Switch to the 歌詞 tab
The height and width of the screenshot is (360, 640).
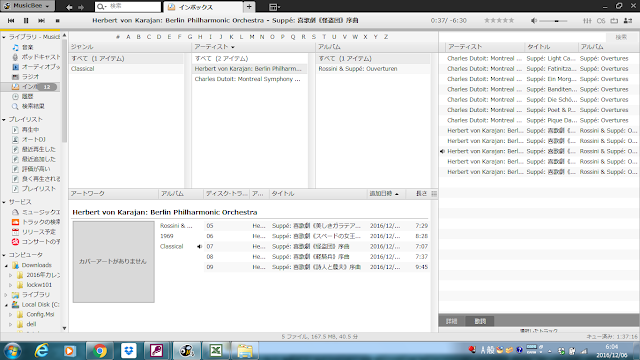(x=480, y=321)
